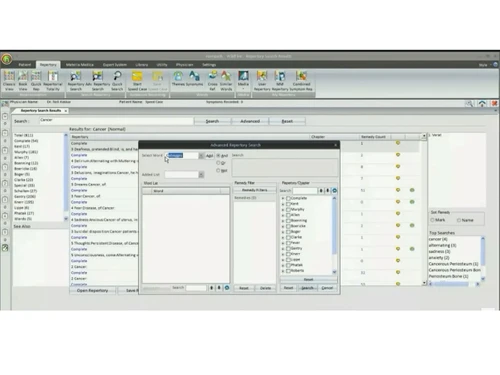Open Combined Symptom Rep
Screen dimensions: 500x375
click(x=301, y=81)
